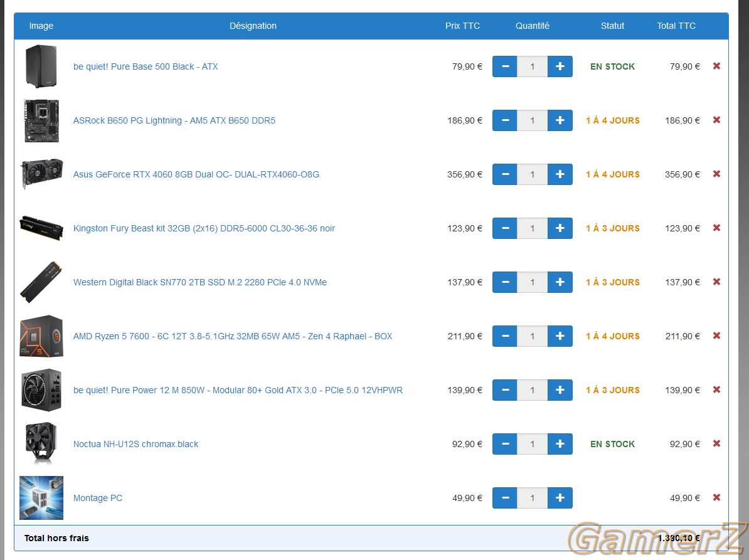
Task: Remove Noctua NH-U12S cooler from cart
Action: (x=716, y=443)
